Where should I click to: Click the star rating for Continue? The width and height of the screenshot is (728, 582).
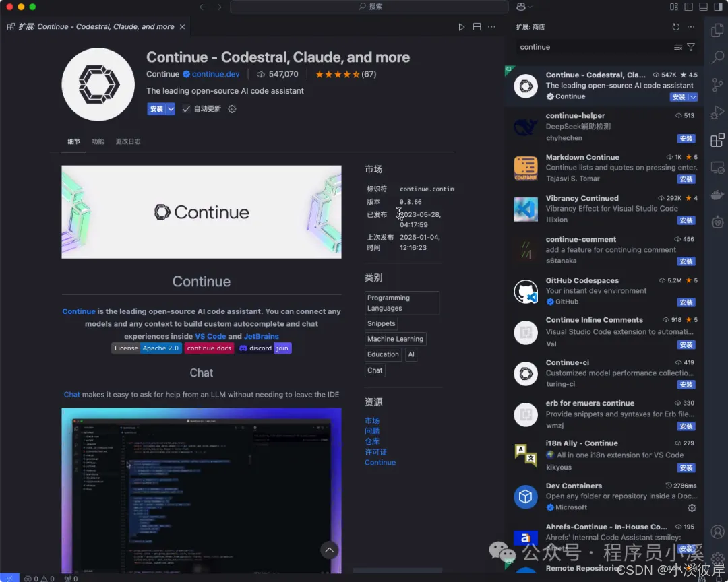coord(337,74)
